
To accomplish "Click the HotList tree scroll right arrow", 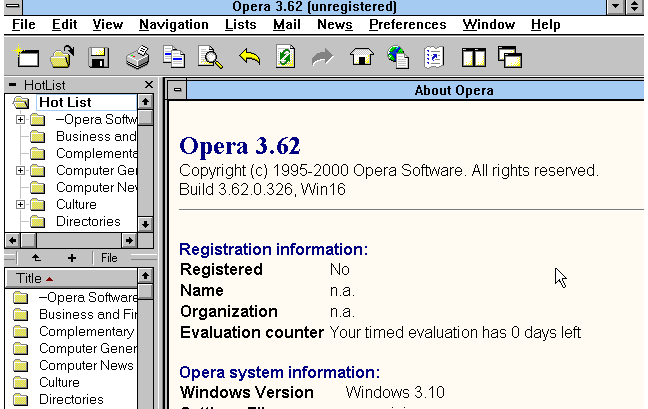I will [129, 240].
